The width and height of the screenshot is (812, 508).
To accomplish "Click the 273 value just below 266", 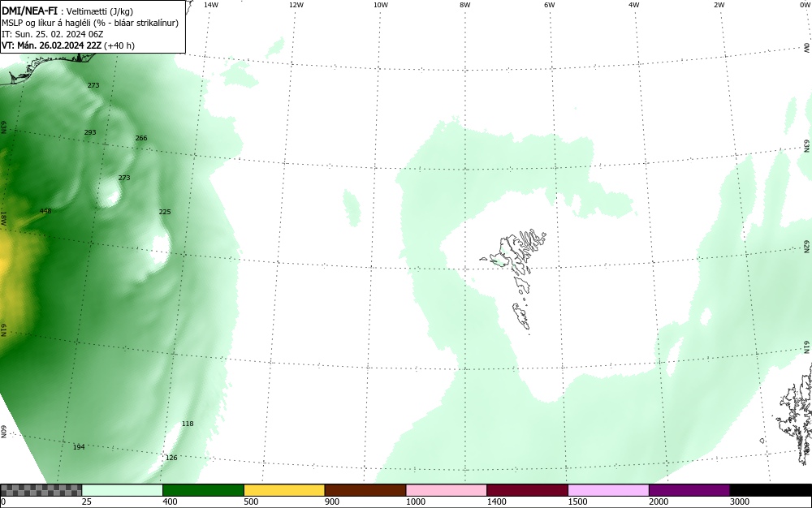I will [124, 178].
